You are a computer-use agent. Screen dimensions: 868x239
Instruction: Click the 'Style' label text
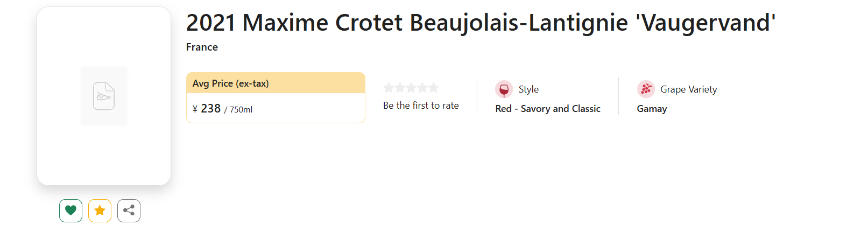(x=528, y=89)
